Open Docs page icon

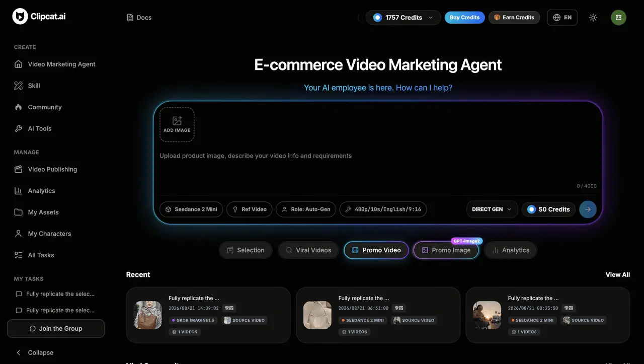[x=130, y=18]
